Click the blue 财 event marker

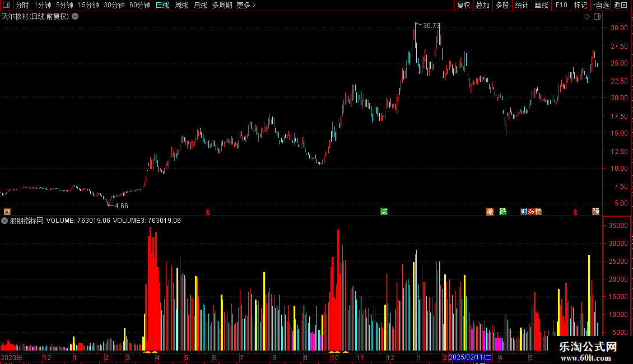tap(524, 212)
